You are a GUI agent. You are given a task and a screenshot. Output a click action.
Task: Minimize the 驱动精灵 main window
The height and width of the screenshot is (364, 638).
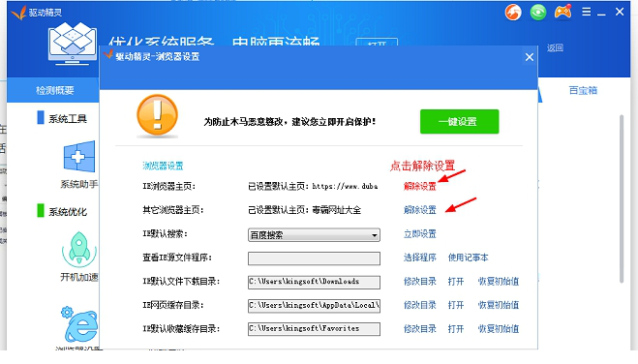pyautogui.click(x=601, y=15)
